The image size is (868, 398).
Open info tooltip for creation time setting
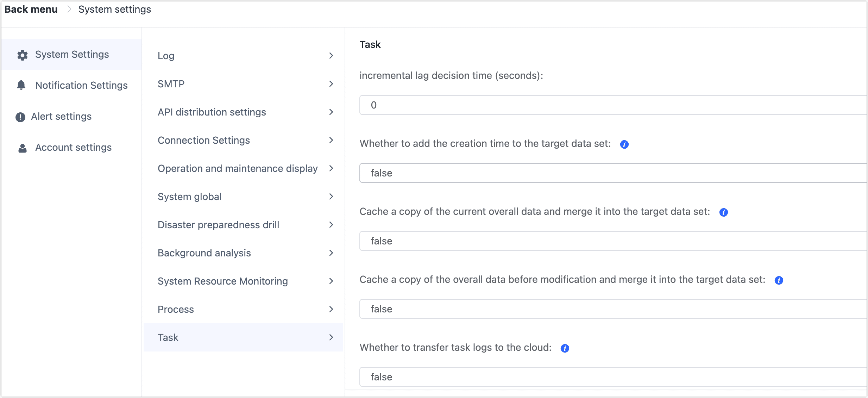624,144
